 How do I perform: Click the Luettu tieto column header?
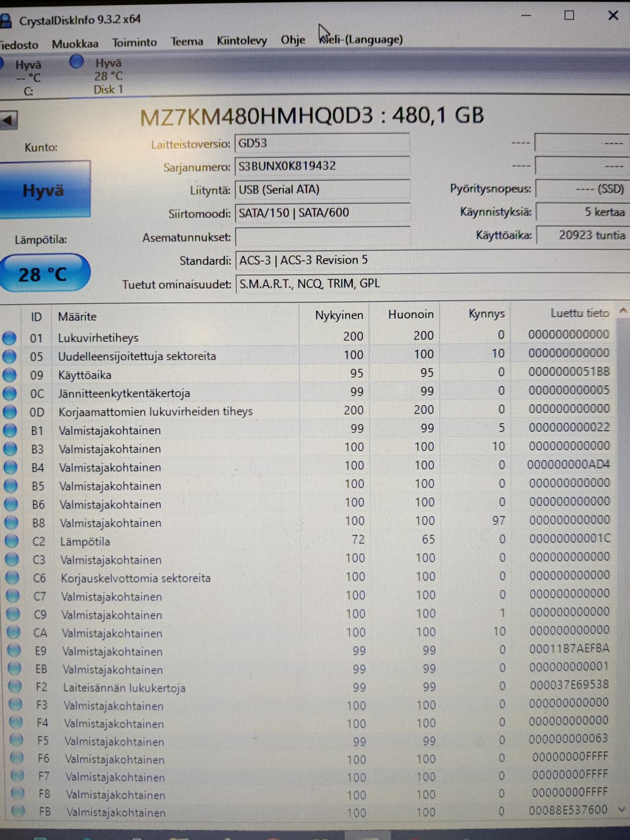579,313
